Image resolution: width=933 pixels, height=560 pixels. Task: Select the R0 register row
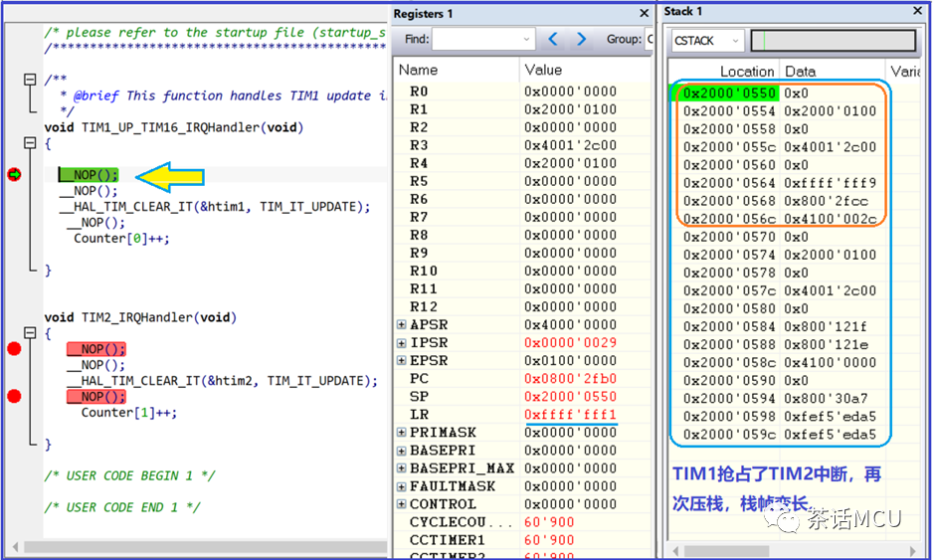pyautogui.click(x=522, y=92)
